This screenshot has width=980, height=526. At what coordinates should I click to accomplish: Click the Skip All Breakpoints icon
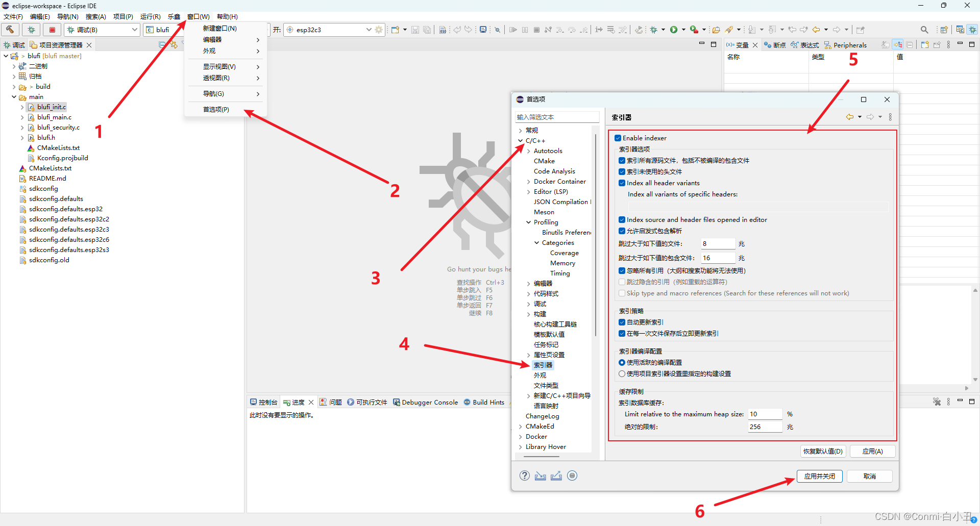pos(497,30)
